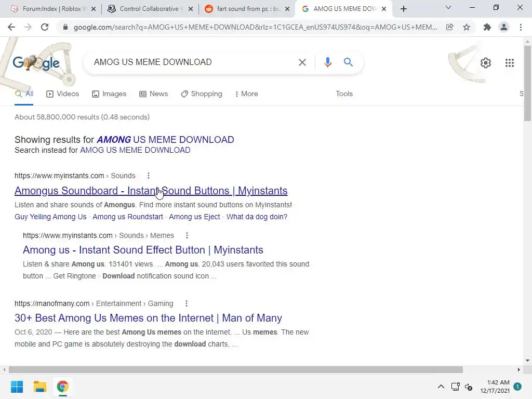Open Among us Instant Sound Effect result

[x=143, y=250]
